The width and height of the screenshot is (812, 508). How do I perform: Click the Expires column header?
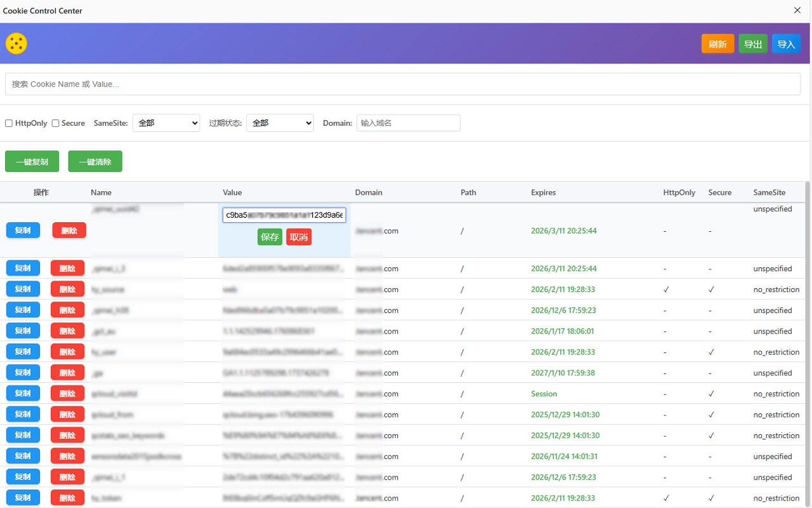[x=543, y=192]
